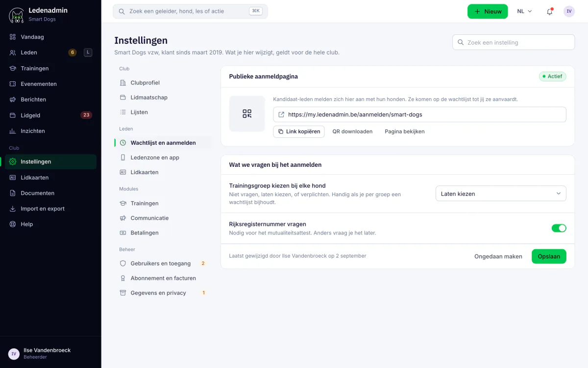Click the Documenten file icon
Image resolution: width=588 pixels, height=368 pixels.
13,193
